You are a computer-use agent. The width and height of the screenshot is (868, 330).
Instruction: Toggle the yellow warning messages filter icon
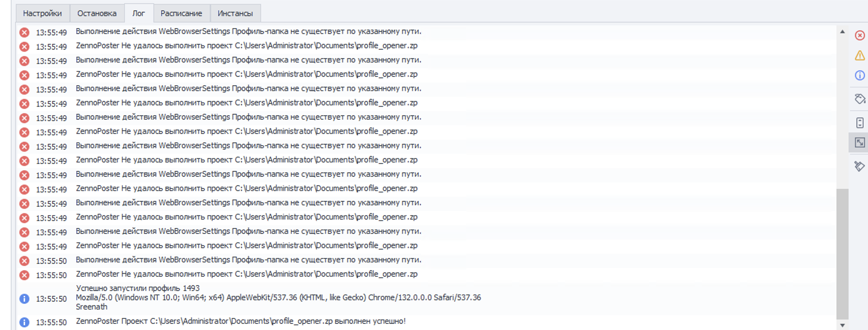859,55
